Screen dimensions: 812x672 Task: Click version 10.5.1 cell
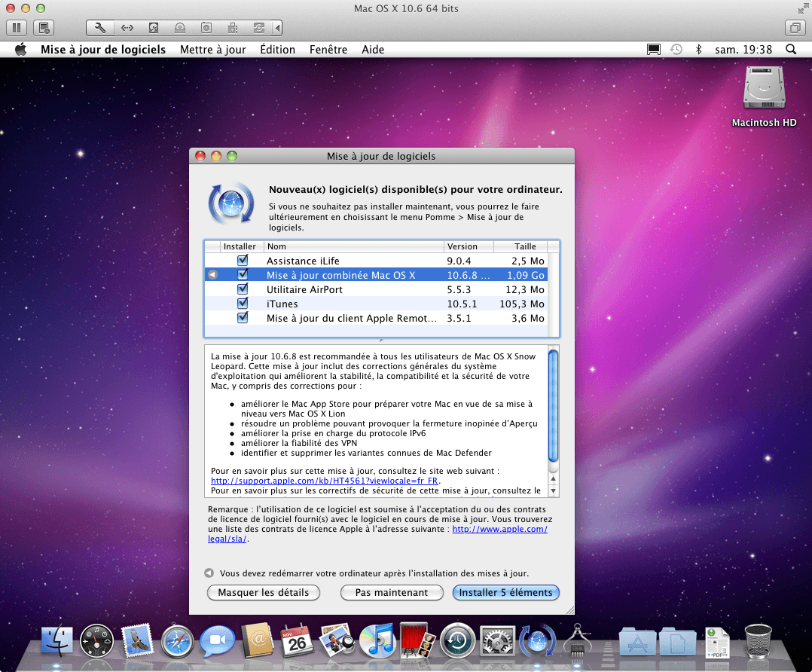pos(462,304)
